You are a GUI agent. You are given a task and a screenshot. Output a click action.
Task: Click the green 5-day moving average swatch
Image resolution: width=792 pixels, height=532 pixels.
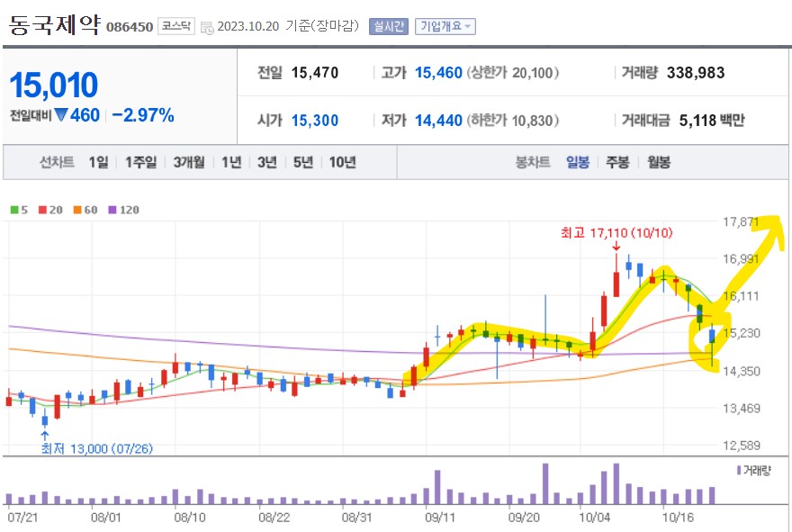click(14, 210)
